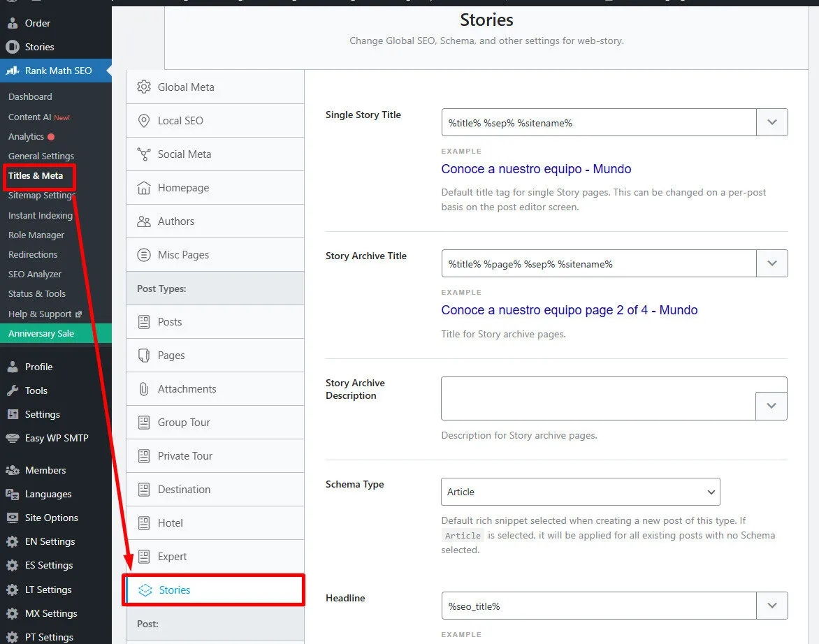This screenshot has width=819, height=644.
Task: Expand Story Archive Title variable dropdown
Action: (771, 263)
